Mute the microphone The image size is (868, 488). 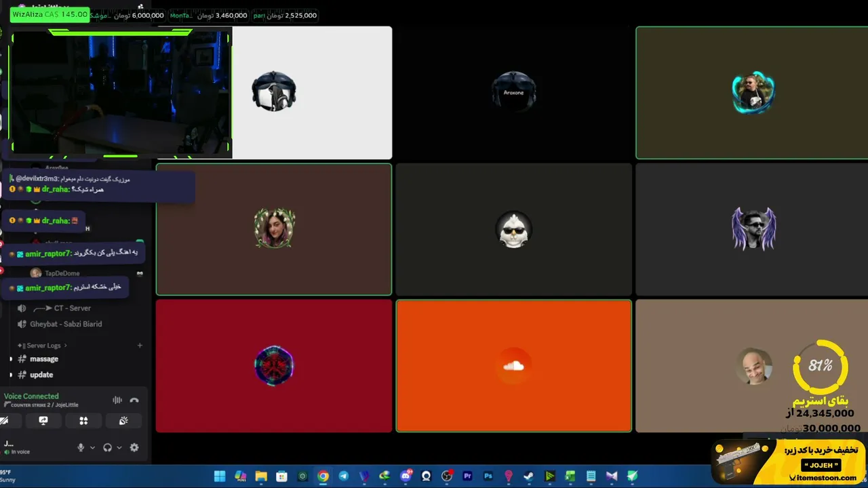point(81,447)
